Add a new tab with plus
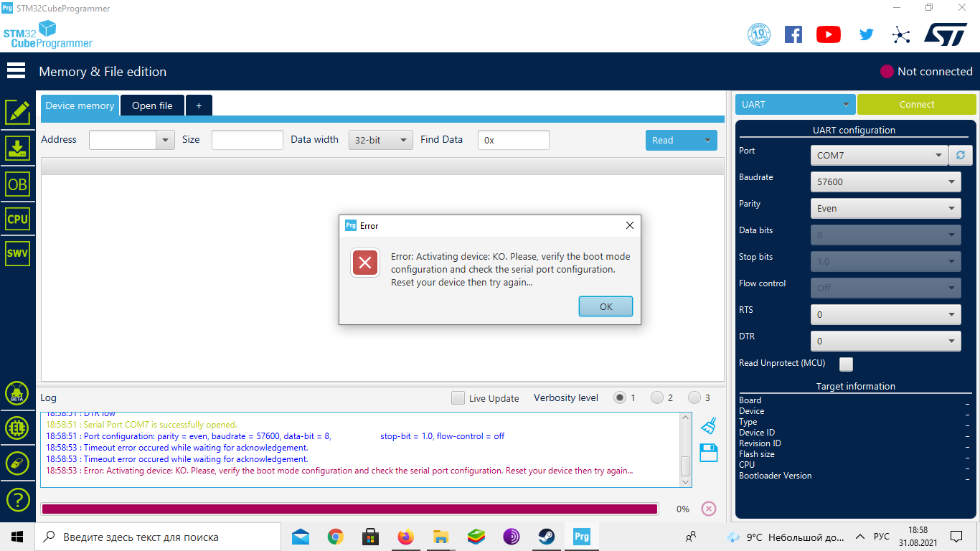 point(199,105)
